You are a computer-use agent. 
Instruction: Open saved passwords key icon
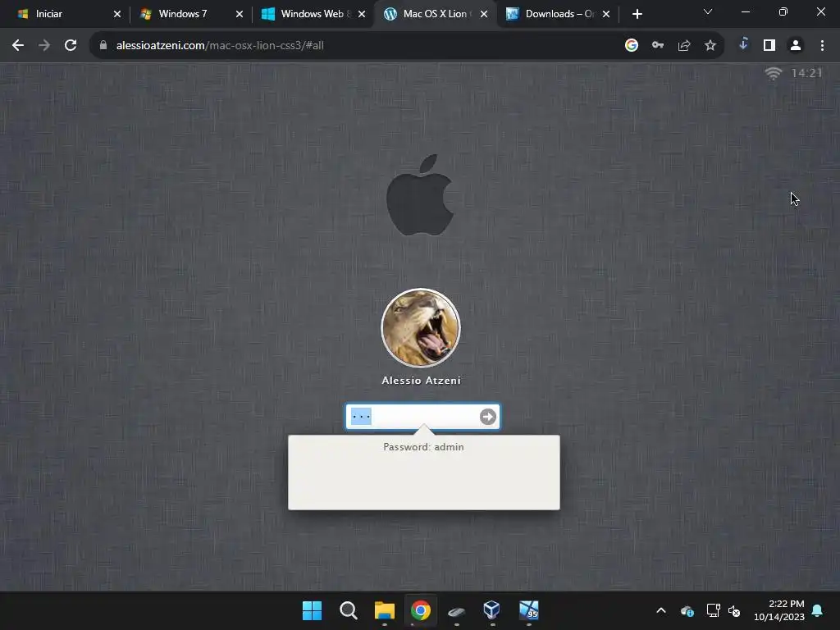658,46
